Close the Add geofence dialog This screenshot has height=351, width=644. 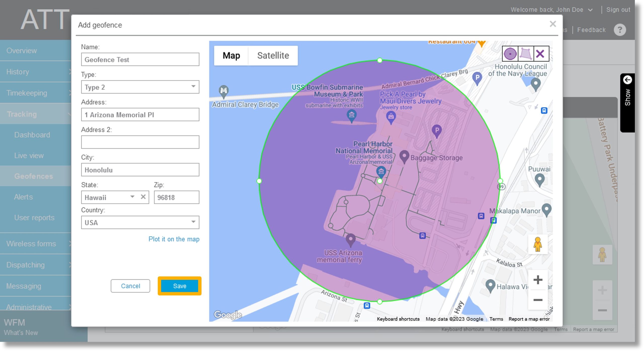pyautogui.click(x=553, y=24)
